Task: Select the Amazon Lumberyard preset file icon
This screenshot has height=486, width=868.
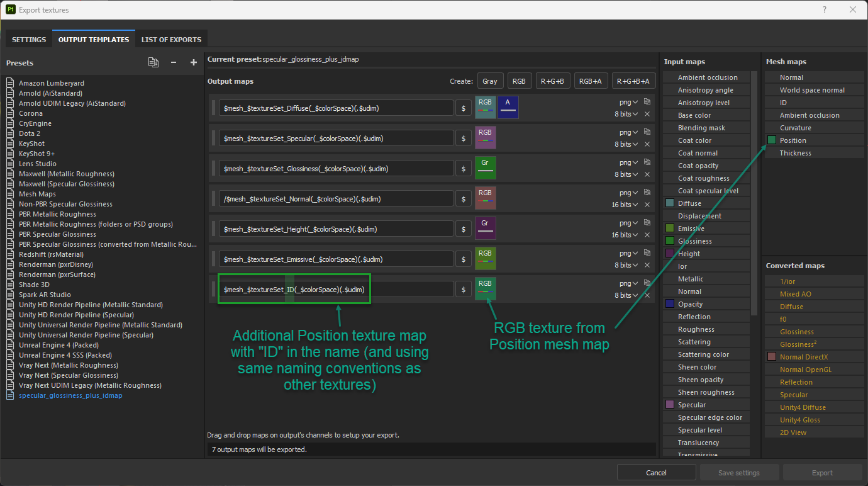Action: click(x=10, y=83)
